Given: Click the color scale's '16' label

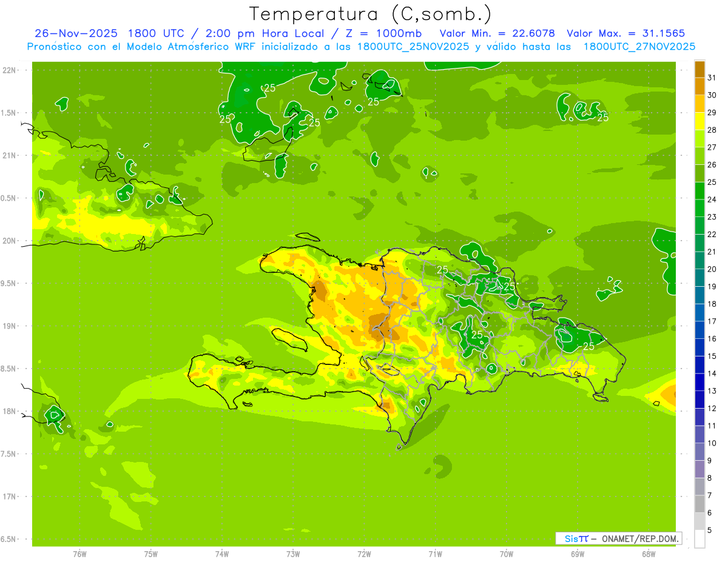Looking at the screenshot, I should click(712, 339).
